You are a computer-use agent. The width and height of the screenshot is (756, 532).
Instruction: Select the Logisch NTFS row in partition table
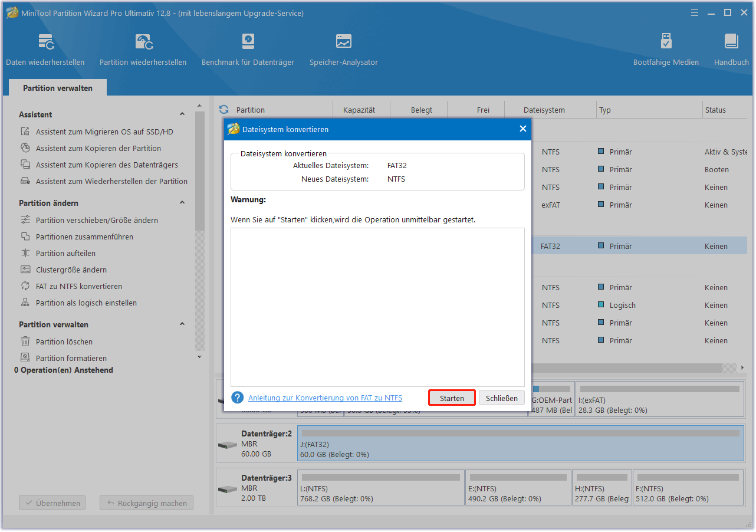coord(639,305)
